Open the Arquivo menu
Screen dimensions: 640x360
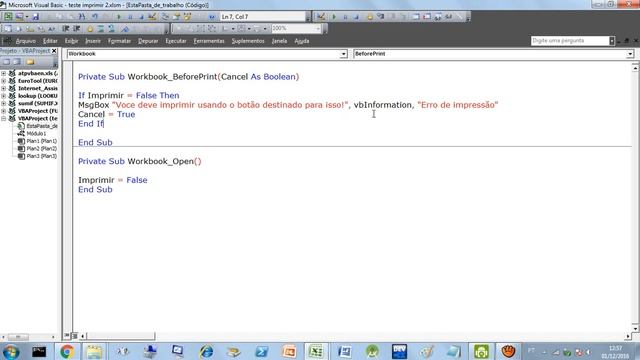25,41
